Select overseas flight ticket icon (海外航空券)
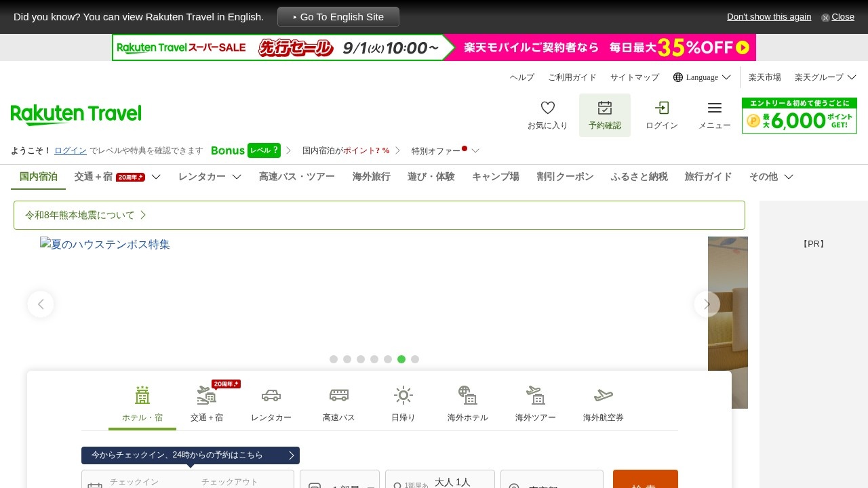The width and height of the screenshot is (868, 488). (604, 395)
